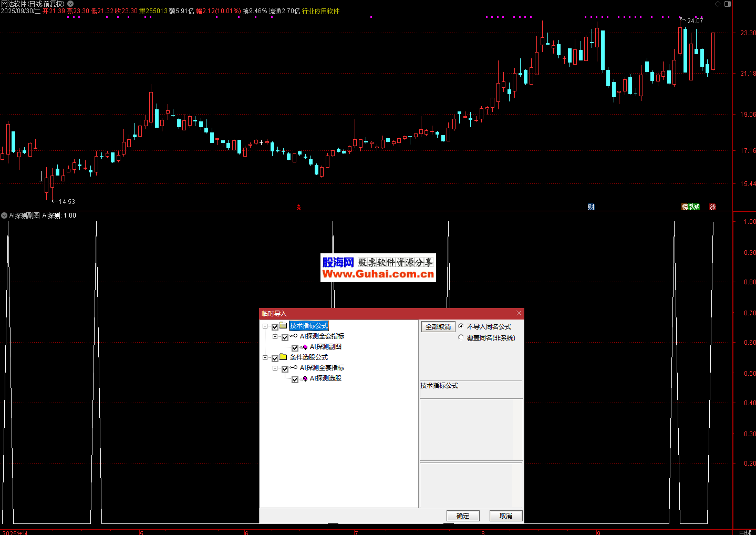Open dropdown arrow beside 网达软件 stock title
Image resolution: width=756 pixels, height=535 pixels.
[70, 4]
